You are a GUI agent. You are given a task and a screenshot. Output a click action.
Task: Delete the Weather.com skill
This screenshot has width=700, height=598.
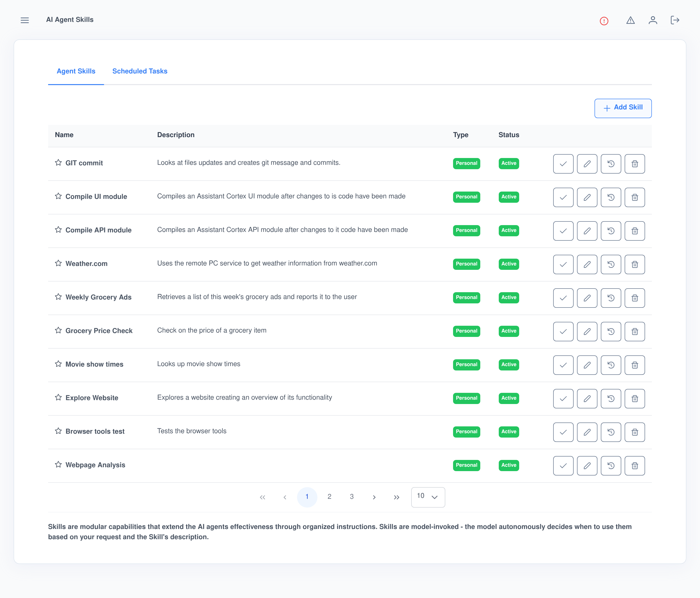(635, 264)
